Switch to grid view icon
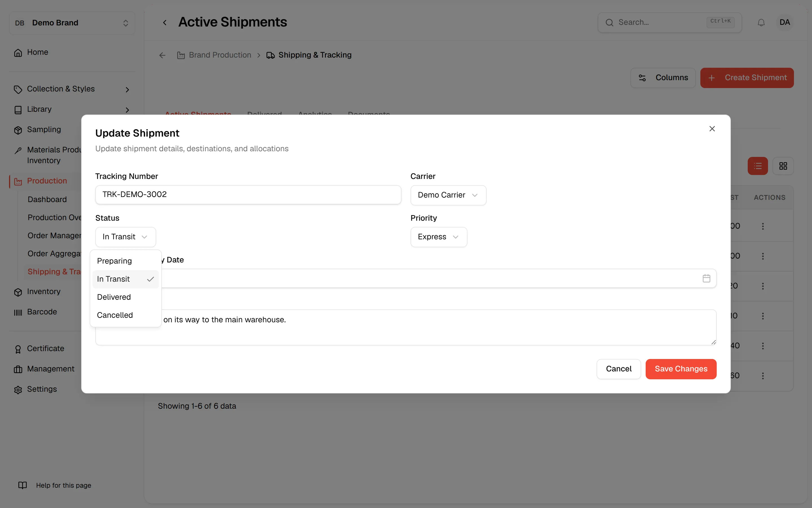Image resolution: width=812 pixels, height=508 pixels. pos(783,166)
